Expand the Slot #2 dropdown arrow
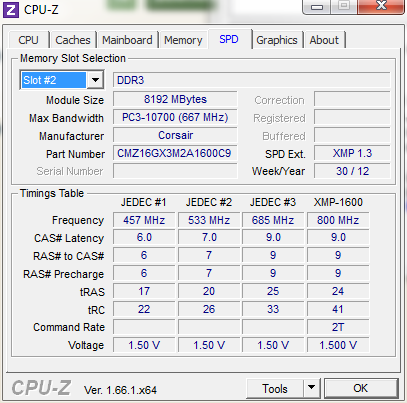This screenshot has height=403, width=407. pos(95,80)
